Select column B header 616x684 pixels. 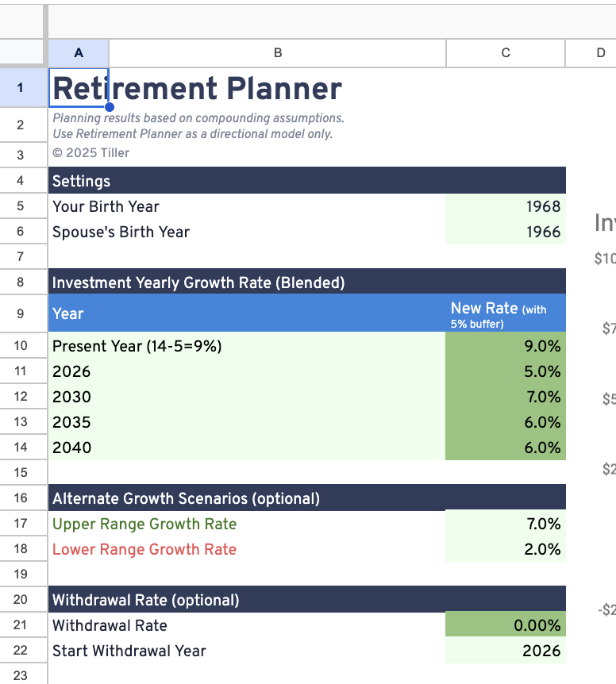point(277,53)
